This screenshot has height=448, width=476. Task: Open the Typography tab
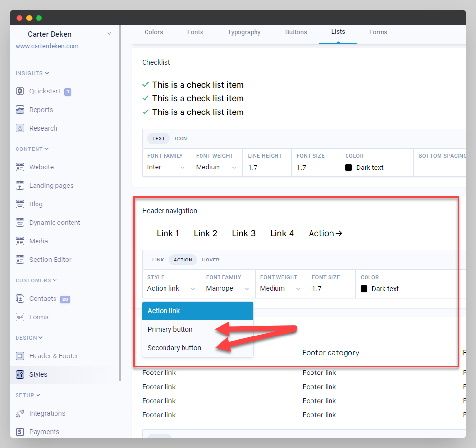pyautogui.click(x=244, y=32)
